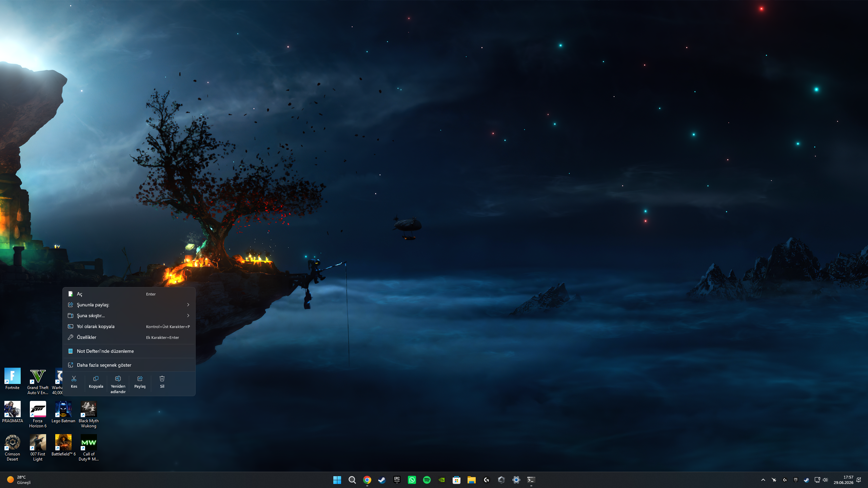Open the Windows Start menu

[x=337, y=480]
